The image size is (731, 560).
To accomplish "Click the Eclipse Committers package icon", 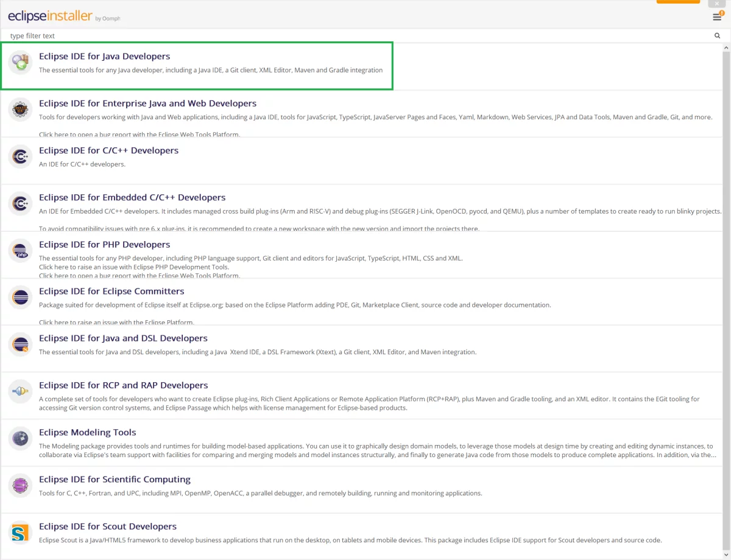I will pos(20,297).
